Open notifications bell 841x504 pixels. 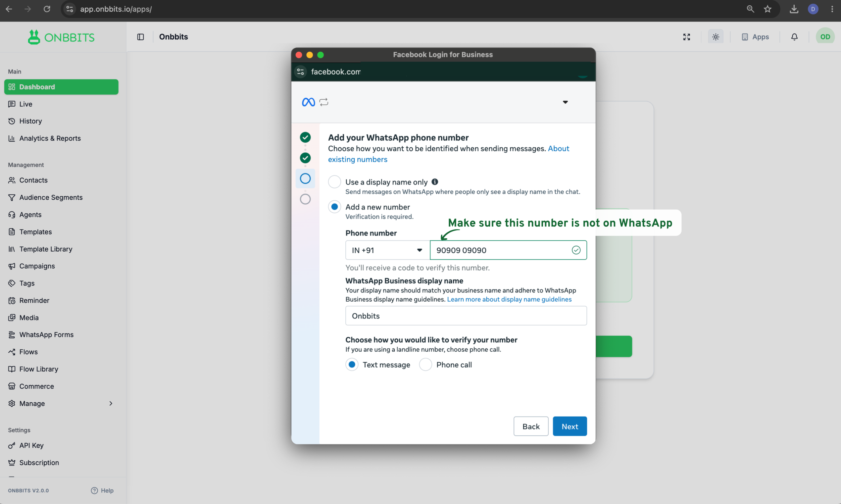[x=794, y=37]
